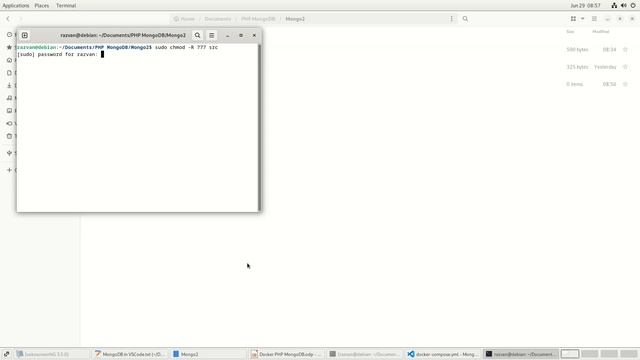Click the show desktop taskbar button
This screenshot has width=640, height=360.
pos(6,354)
